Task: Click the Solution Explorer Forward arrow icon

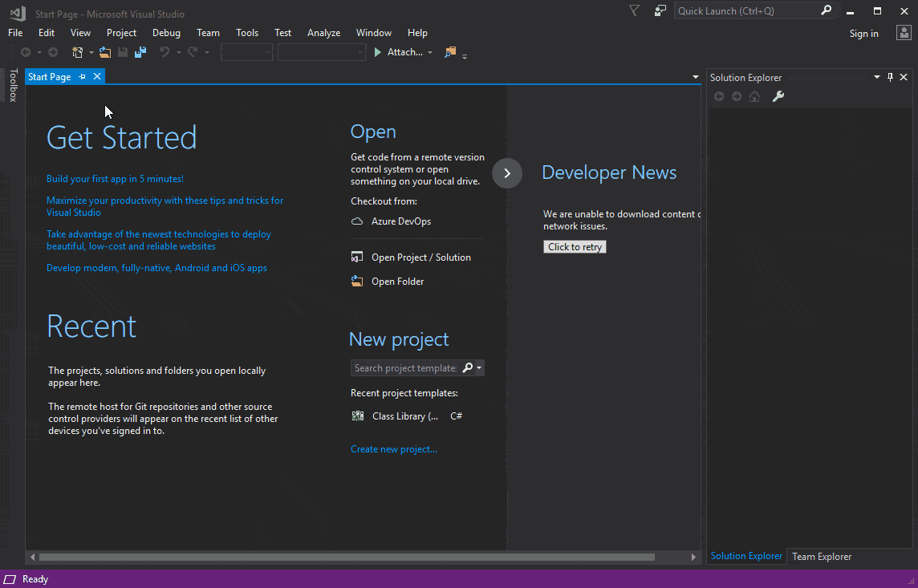Action: 737,96
